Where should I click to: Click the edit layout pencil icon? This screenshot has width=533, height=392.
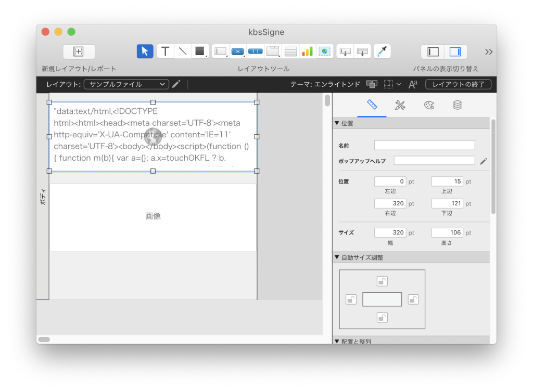tap(176, 84)
